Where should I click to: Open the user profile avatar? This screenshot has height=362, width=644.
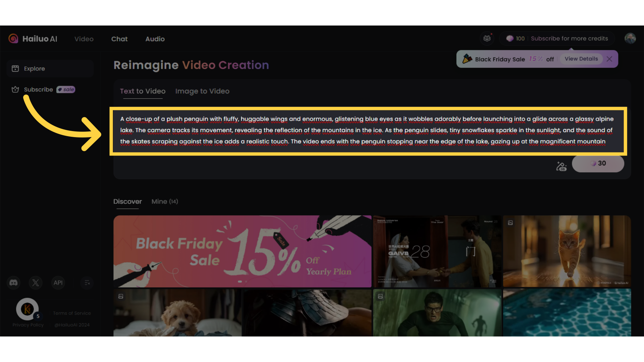pyautogui.click(x=630, y=38)
